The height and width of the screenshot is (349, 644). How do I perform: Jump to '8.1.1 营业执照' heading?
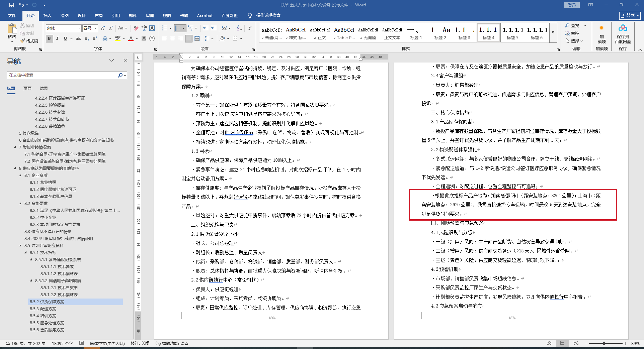pos(43,183)
